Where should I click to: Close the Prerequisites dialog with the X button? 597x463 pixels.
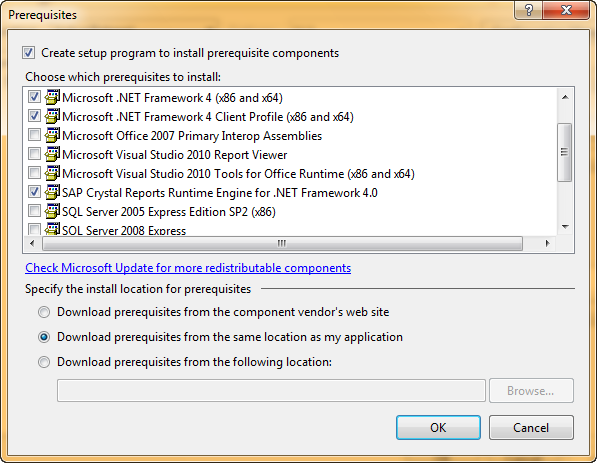tap(566, 10)
